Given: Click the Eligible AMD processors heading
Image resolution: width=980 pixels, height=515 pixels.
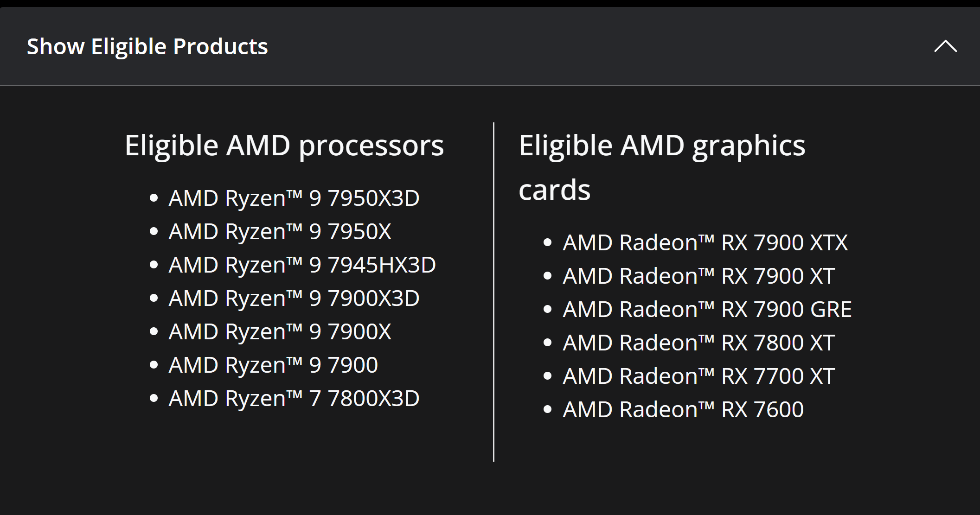Looking at the screenshot, I should (284, 146).
